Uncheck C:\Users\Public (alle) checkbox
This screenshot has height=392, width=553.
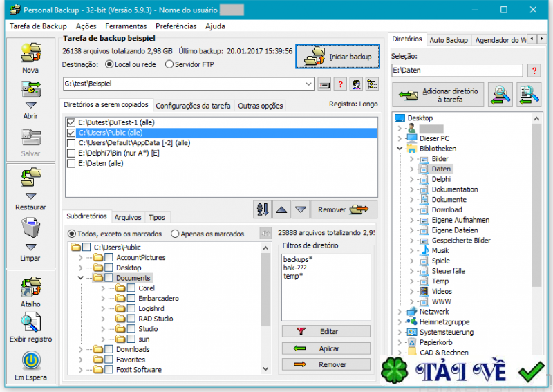point(71,133)
